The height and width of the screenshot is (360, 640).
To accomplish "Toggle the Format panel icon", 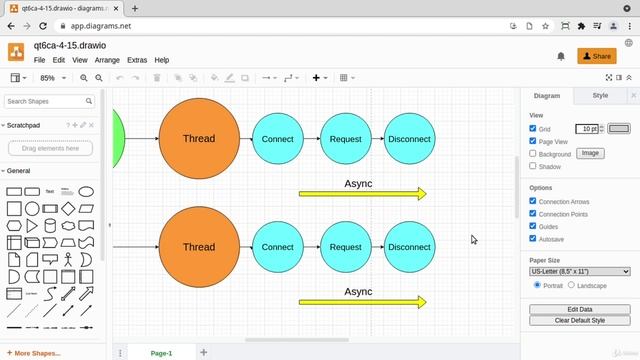I will (x=619, y=78).
